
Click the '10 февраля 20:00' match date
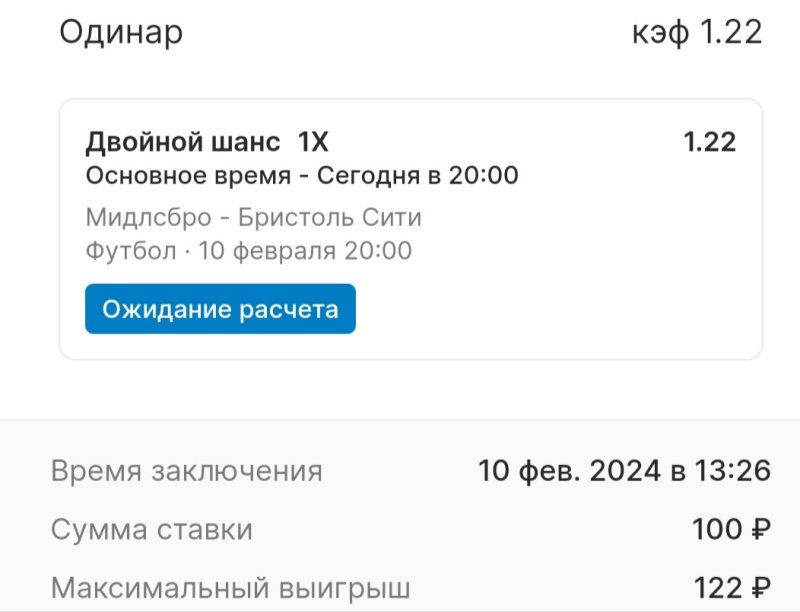[305, 250]
